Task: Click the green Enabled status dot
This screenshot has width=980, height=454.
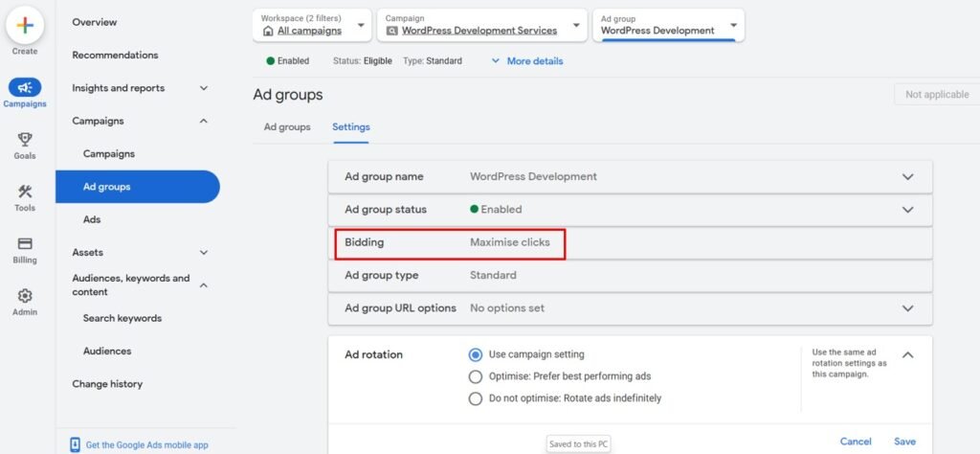Action: point(271,60)
